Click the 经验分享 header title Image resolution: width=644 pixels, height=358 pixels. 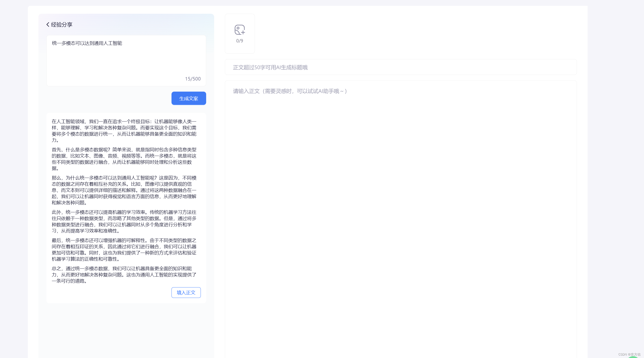pos(62,24)
